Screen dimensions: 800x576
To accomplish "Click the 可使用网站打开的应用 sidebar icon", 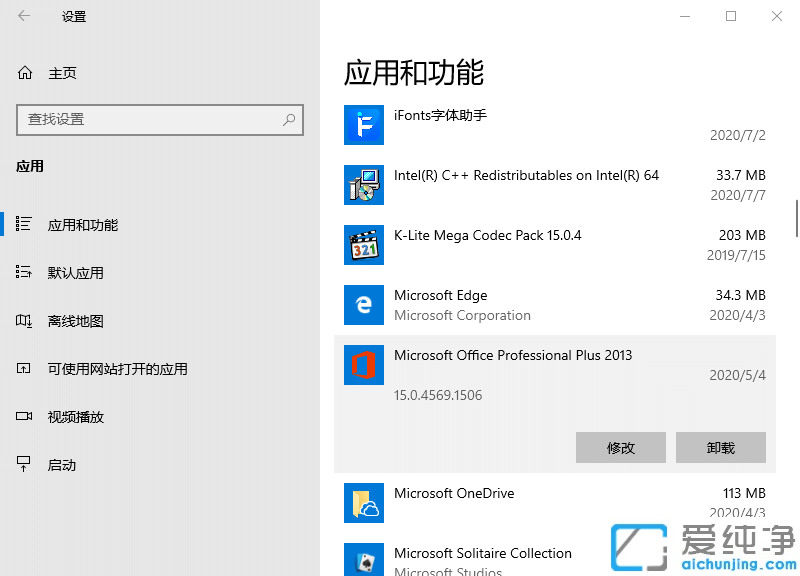I will coord(24,368).
